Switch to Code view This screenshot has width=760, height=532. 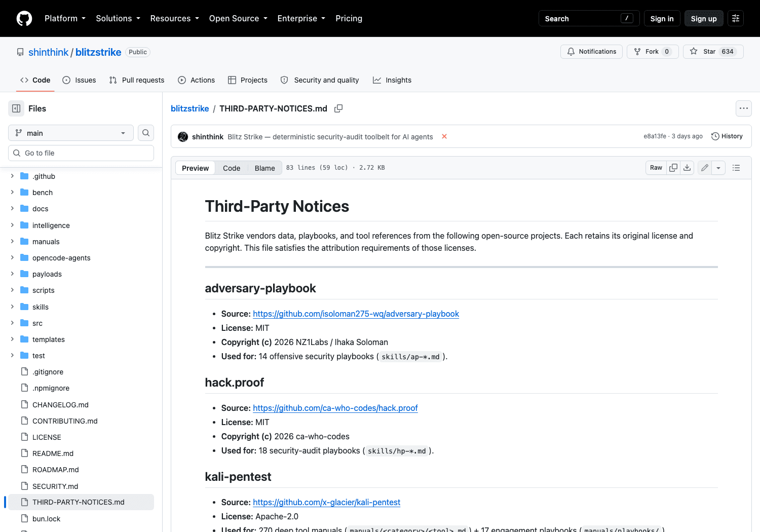232,168
